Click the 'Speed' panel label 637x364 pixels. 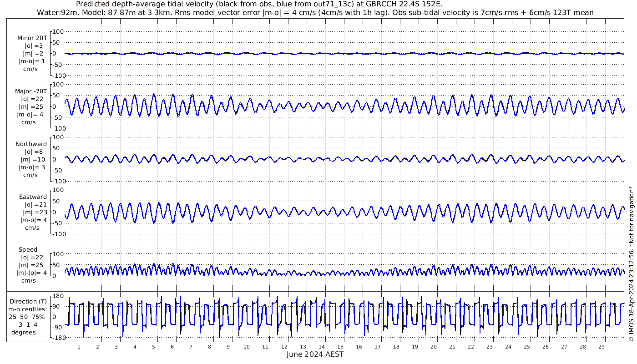[28, 249]
